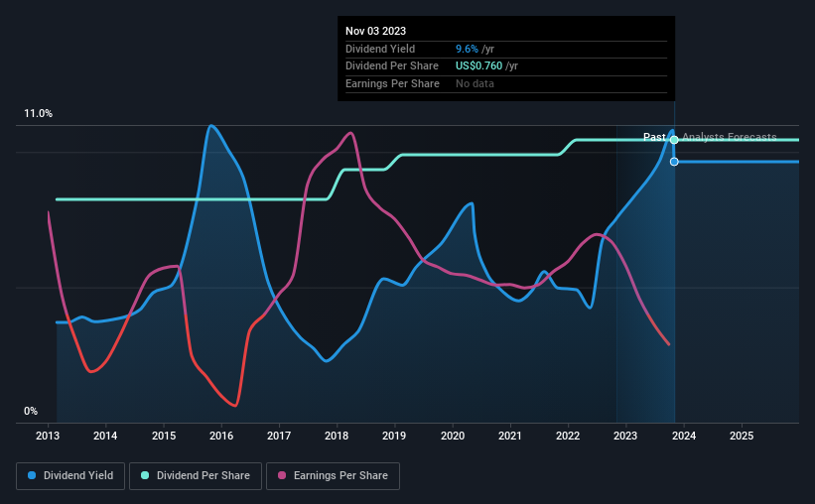Click the 2019 x-axis label
This screenshot has width=815, height=504.
click(x=394, y=436)
